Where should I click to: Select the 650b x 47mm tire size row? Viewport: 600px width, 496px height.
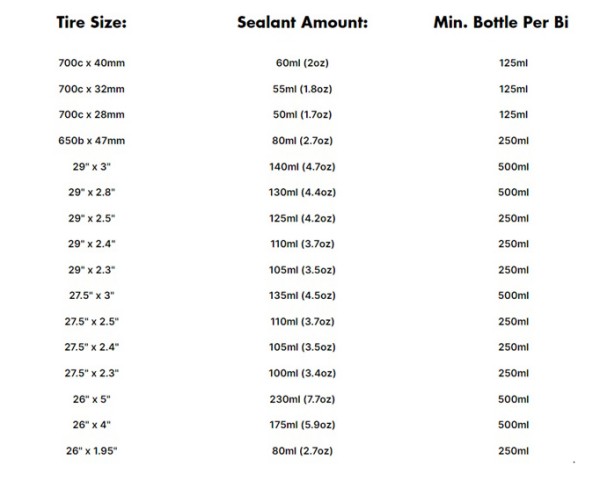91,141
